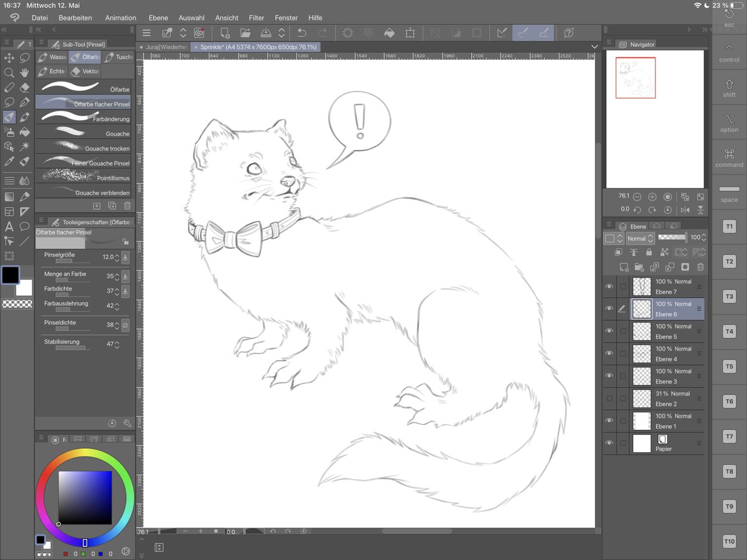Image resolution: width=747 pixels, height=560 pixels.
Task: Adjust the Pinselgröße value stepper
Action: click(116, 257)
